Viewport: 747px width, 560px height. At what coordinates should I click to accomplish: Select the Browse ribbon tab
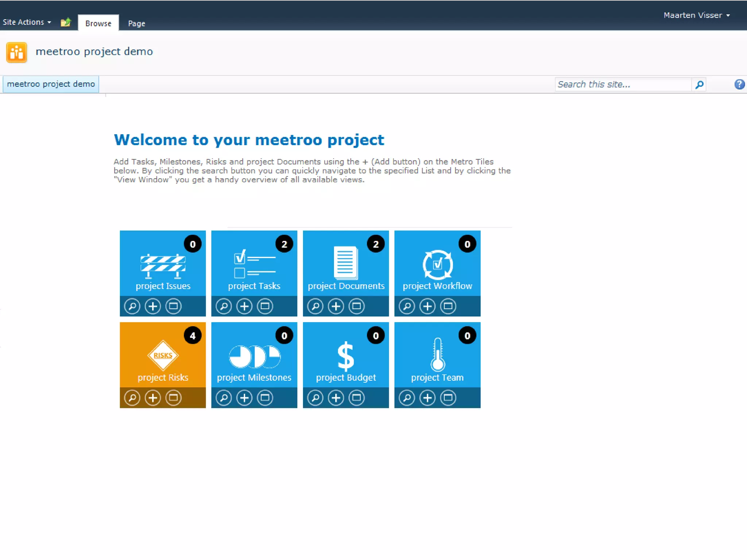click(x=98, y=23)
